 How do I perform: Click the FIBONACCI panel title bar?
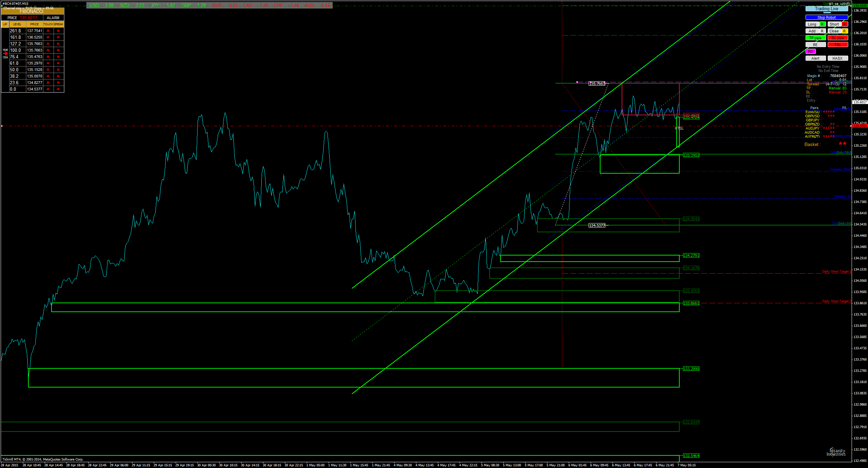(x=32, y=12)
